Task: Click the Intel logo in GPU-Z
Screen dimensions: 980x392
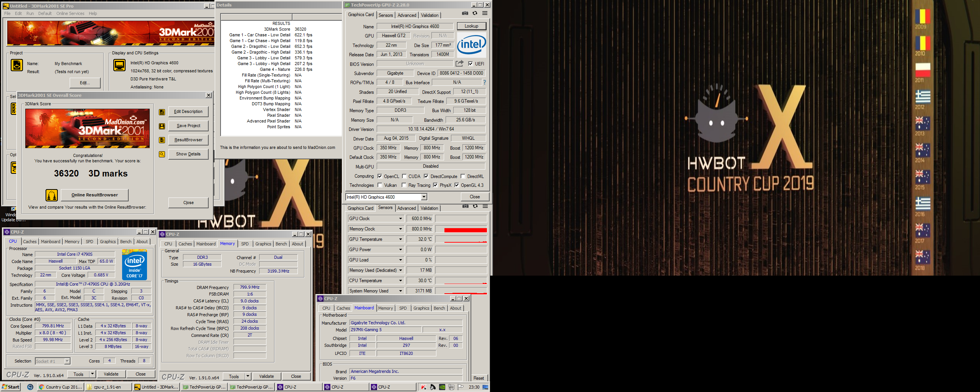Action: click(471, 45)
